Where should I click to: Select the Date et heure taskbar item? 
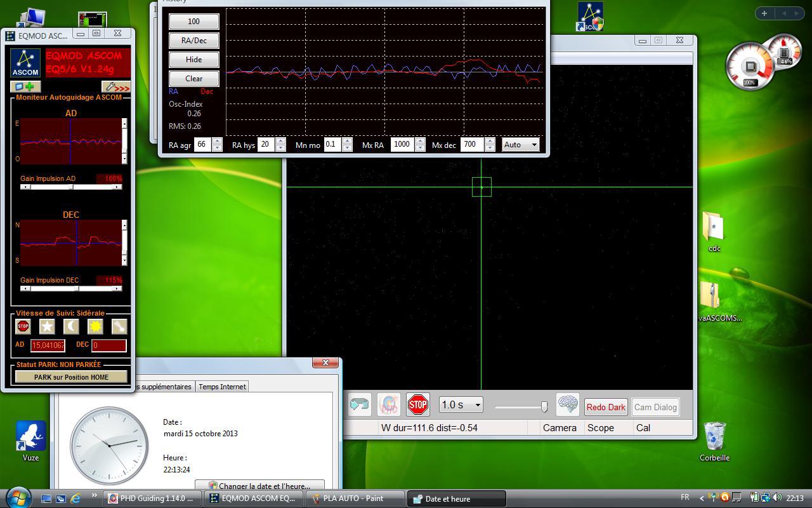457,498
